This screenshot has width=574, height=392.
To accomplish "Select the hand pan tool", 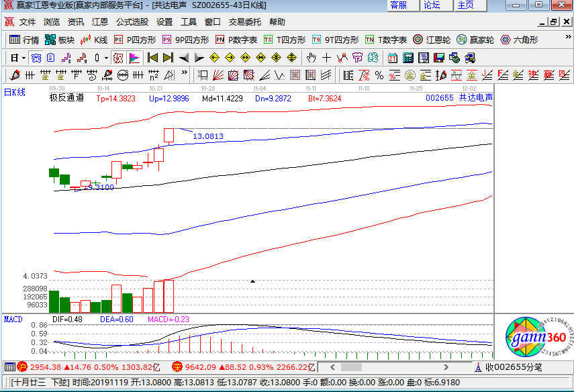I will click(x=311, y=58).
